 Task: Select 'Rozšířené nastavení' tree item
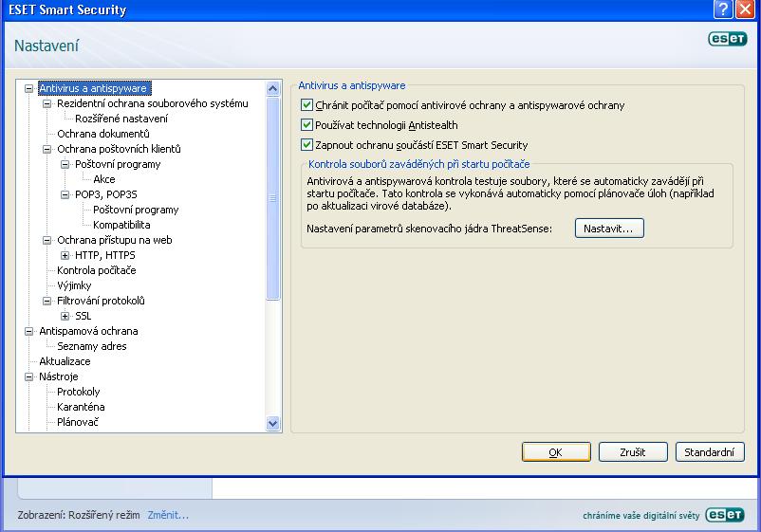[x=121, y=119]
